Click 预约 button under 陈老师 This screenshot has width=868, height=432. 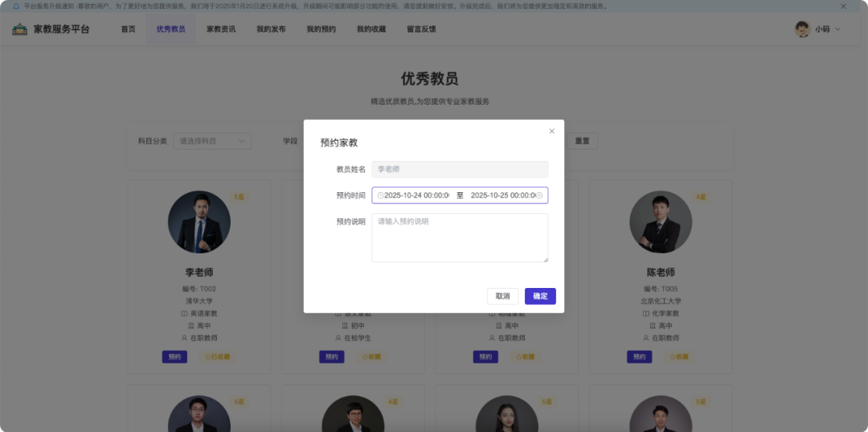(640, 356)
